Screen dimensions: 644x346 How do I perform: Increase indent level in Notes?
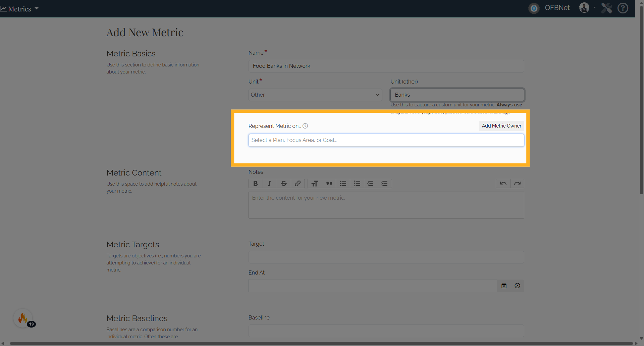(x=385, y=184)
